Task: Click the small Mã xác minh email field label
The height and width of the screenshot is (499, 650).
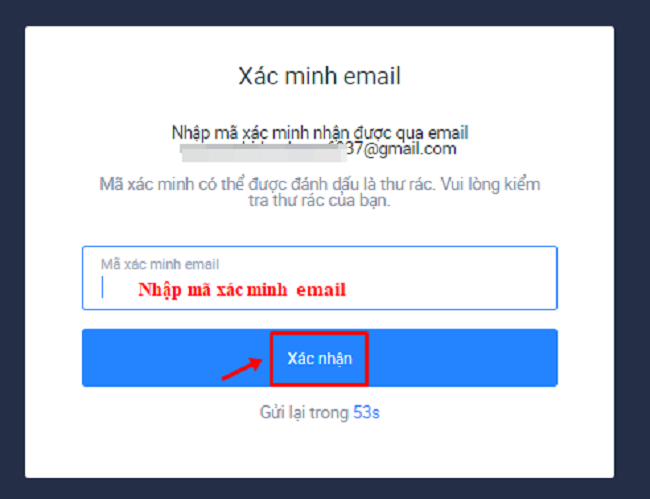Action: pyautogui.click(x=160, y=264)
